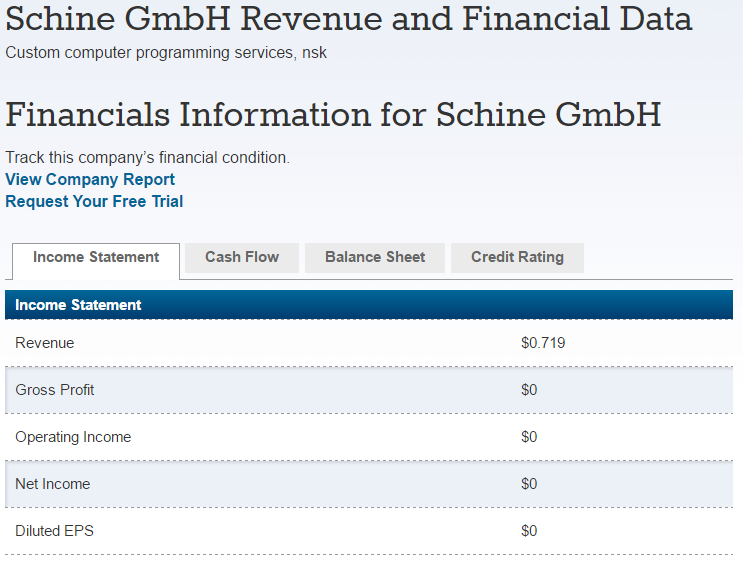
Task: Select the Gross Profit label
Action: (54, 390)
